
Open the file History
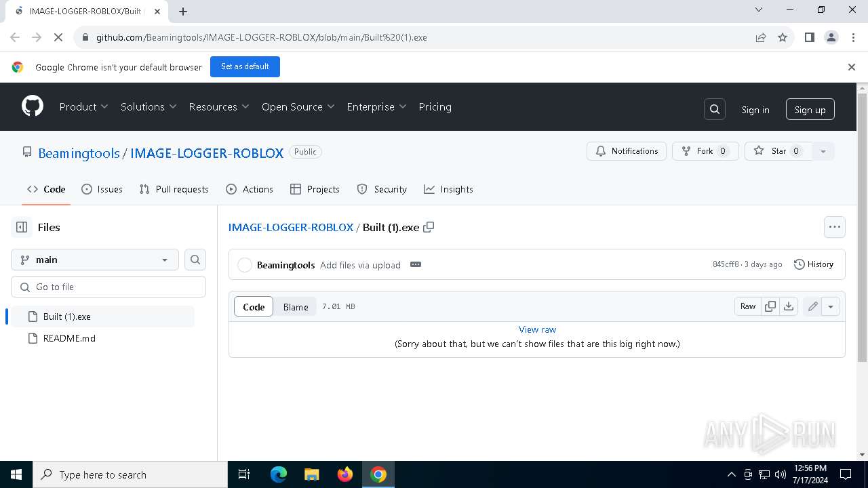(x=814, y=264)
